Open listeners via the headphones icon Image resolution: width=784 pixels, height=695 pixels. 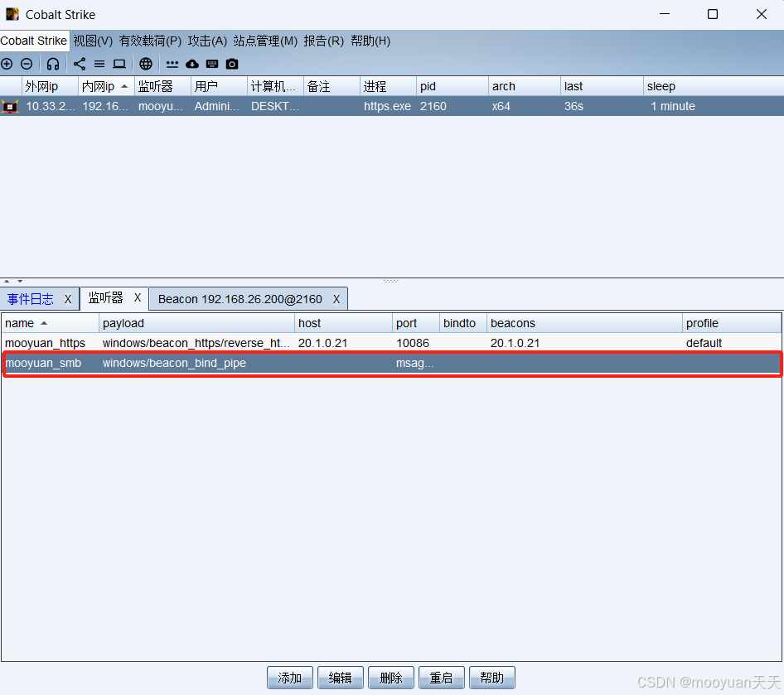point(52,64)
